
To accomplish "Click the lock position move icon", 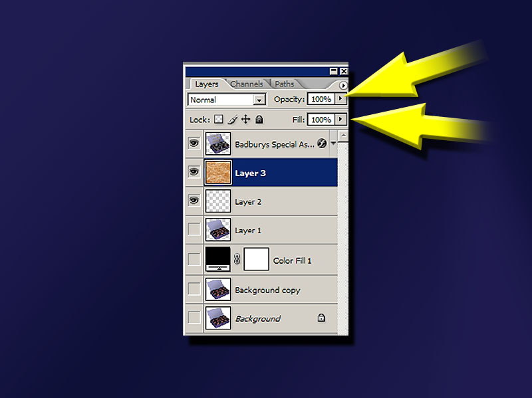I will 245,120.
